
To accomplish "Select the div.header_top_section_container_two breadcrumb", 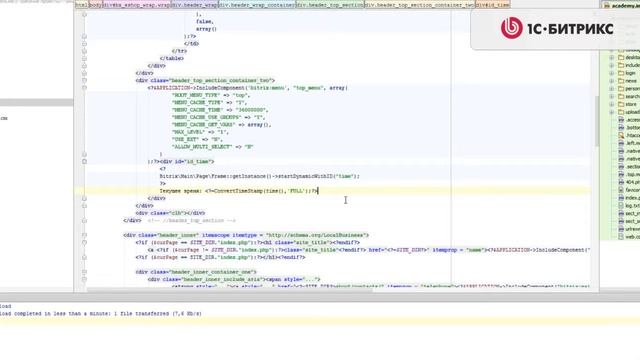I will [x=420, y=5].
